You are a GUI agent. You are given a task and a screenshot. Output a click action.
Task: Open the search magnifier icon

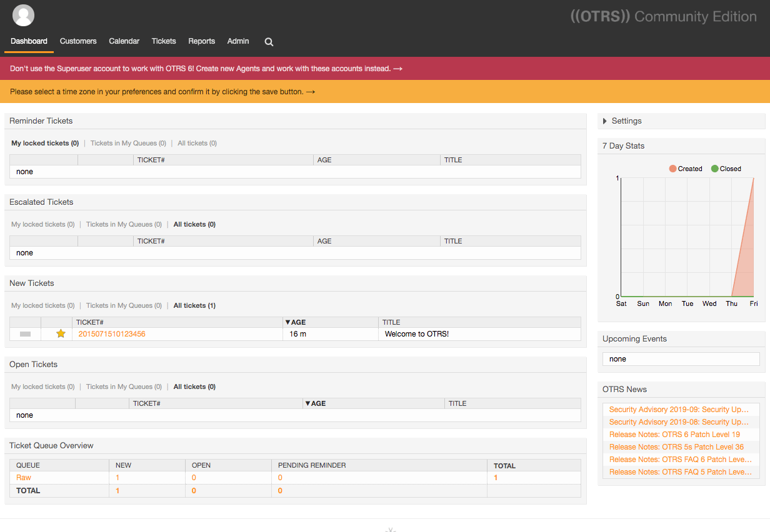coord(269,42)
